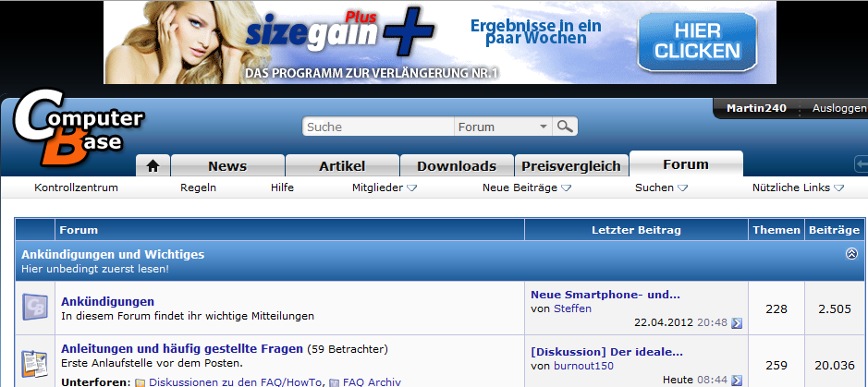This screenshot has height=387, width=868.
Task: Click the home icon tab
Action: (153, 166)
